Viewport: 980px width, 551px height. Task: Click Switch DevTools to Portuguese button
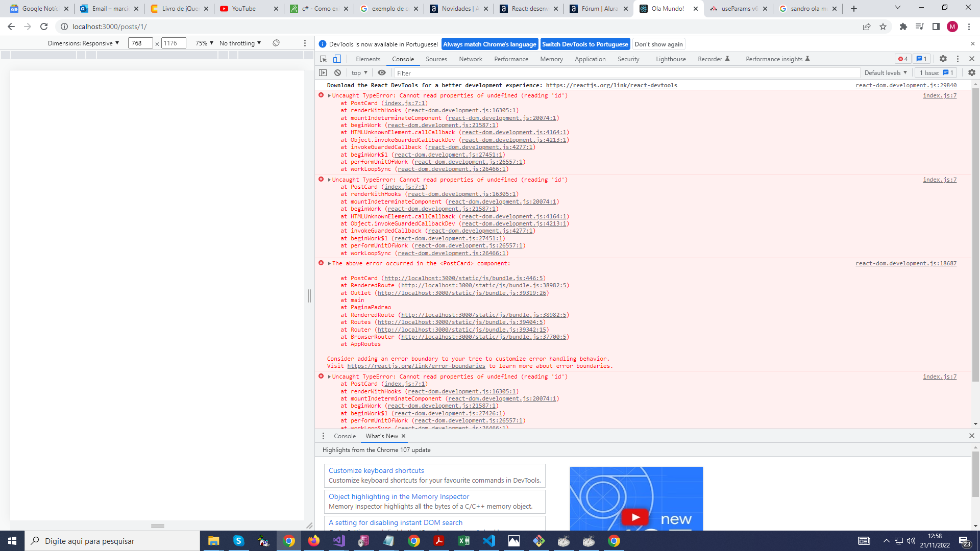(585, 44)
